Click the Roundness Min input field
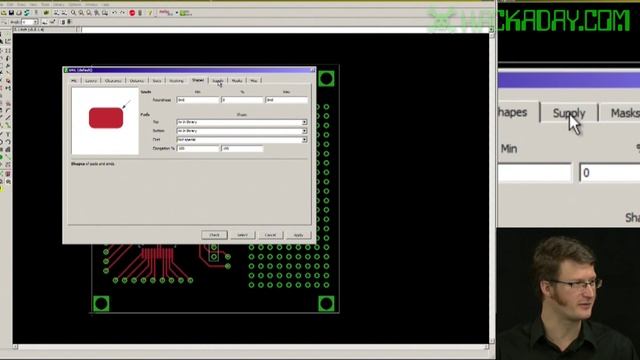Screen dimensions: 640x360 198,100
